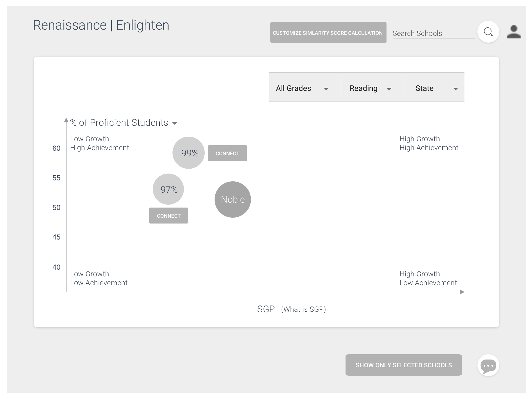Click the 55 value on Y axis
Viewport: 532px width, 399px height.
pos(56,178)
